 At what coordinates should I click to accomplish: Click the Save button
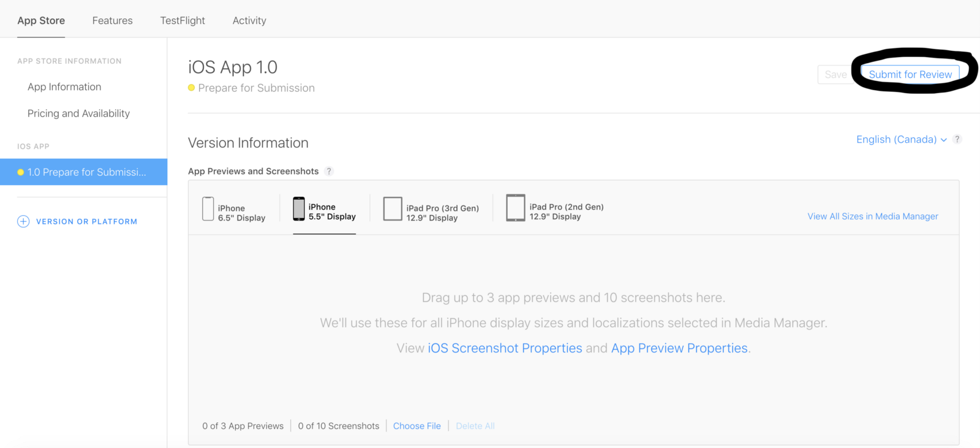(835, 75)
